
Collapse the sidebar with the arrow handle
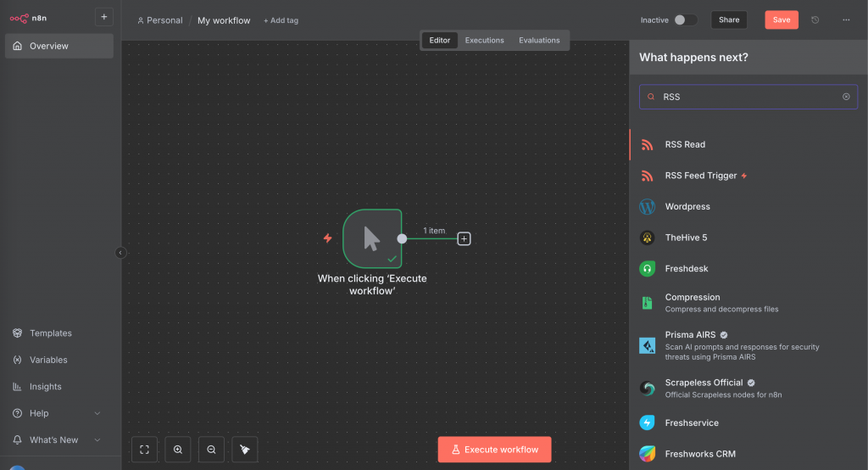pyautogui.click(x=120, y=253)
